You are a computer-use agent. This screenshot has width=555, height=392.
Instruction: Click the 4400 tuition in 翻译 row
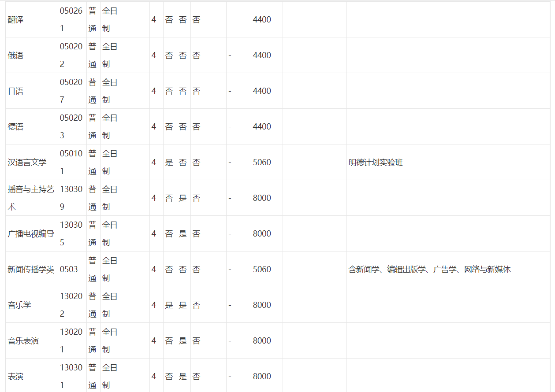262,20
